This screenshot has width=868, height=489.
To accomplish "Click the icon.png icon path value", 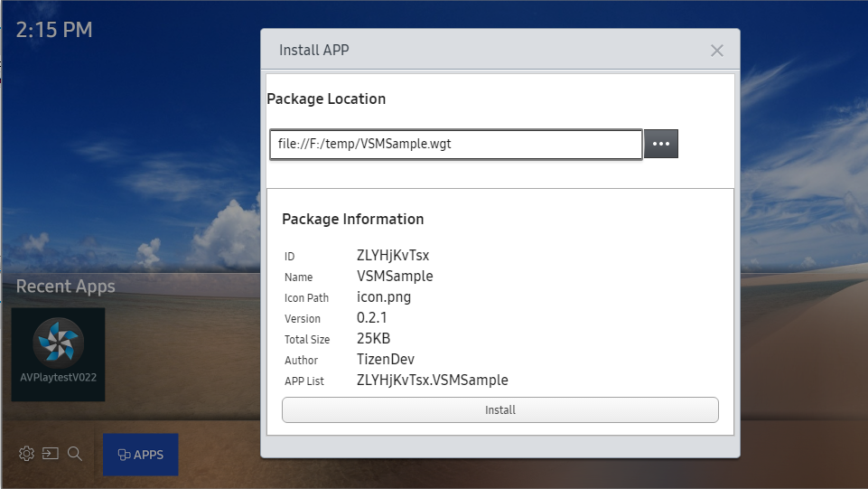I will [x=384, y=297].
